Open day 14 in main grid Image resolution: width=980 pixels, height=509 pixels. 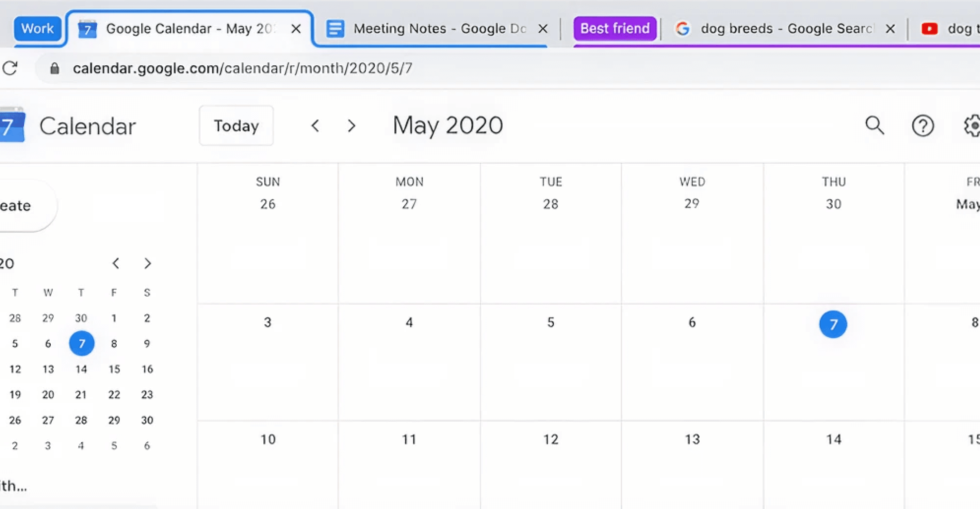click(834, 439)
